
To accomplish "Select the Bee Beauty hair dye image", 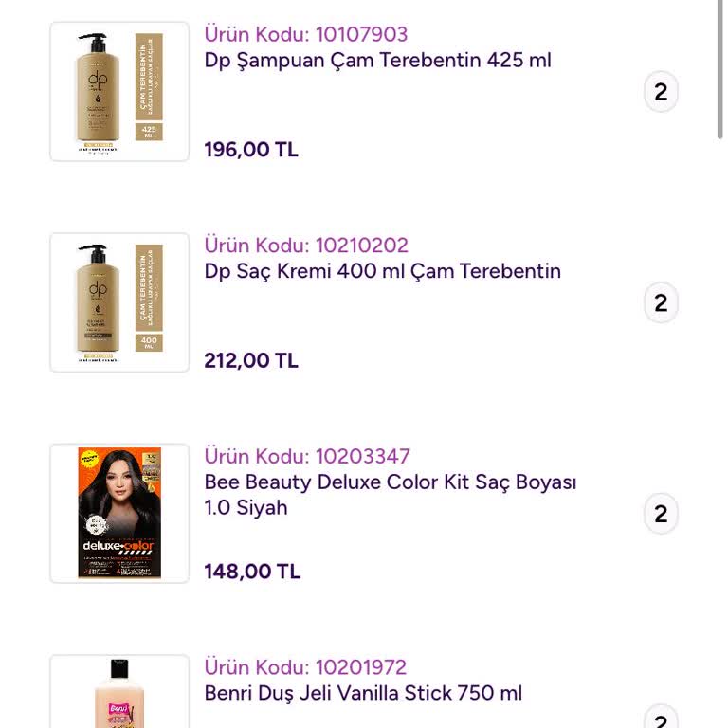I will (x=119, y=513).
